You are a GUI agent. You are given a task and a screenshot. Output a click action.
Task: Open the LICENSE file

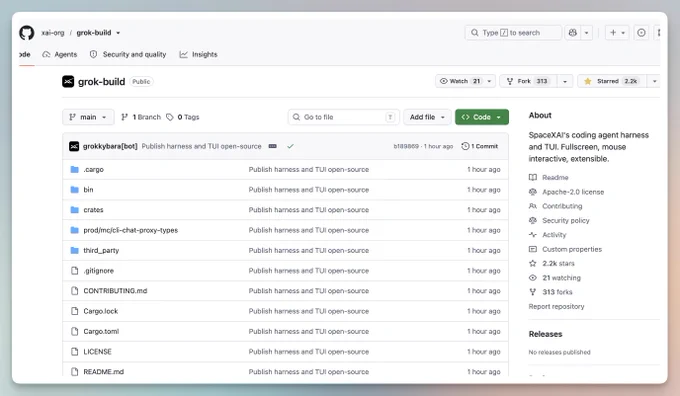coord(98,352)
